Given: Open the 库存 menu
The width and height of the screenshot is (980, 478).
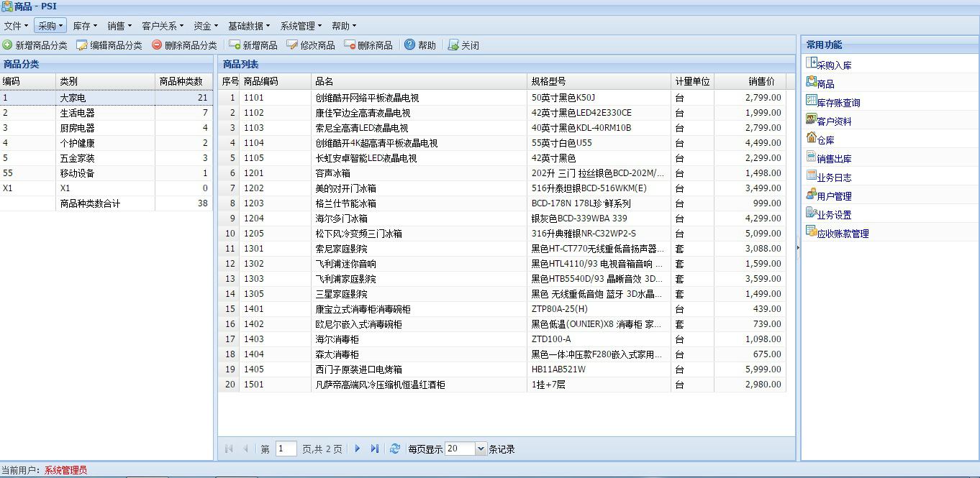Looking at the screenshot, I should 85,26.
